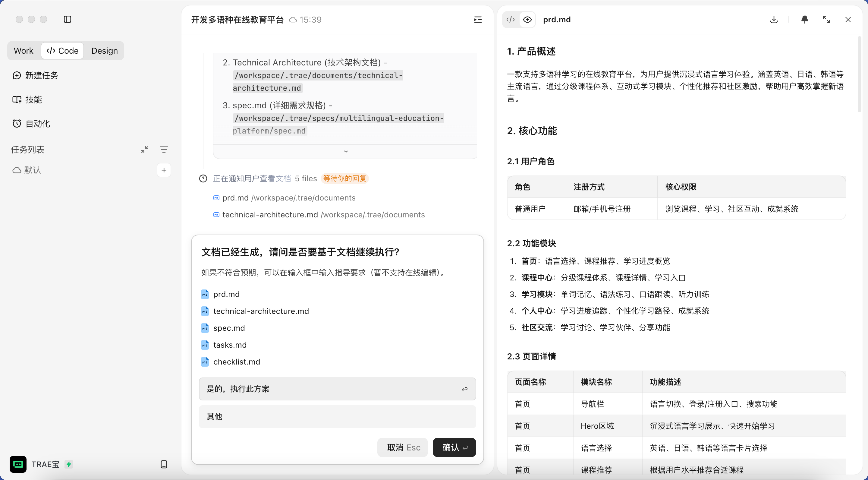This screenshot has height=480, width=868.
Task: Open the 自动化 automation page
Action: 31,124
